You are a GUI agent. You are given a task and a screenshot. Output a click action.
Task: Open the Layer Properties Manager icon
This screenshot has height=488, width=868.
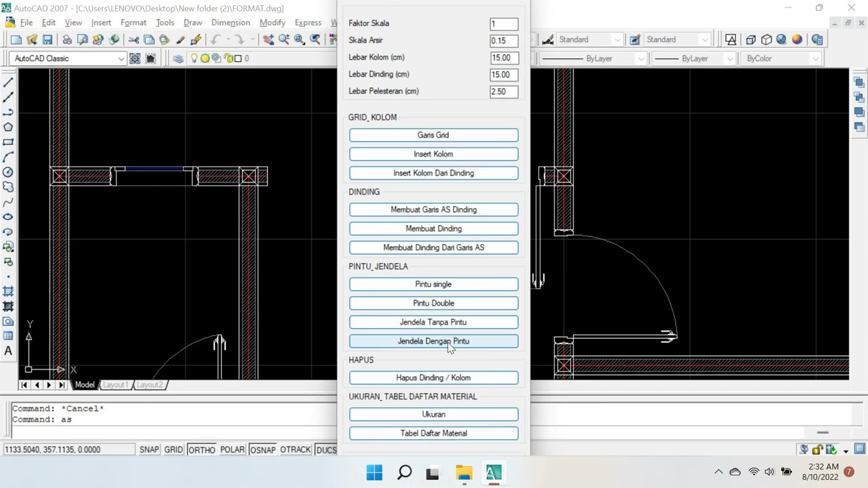(x=178, y=58)
